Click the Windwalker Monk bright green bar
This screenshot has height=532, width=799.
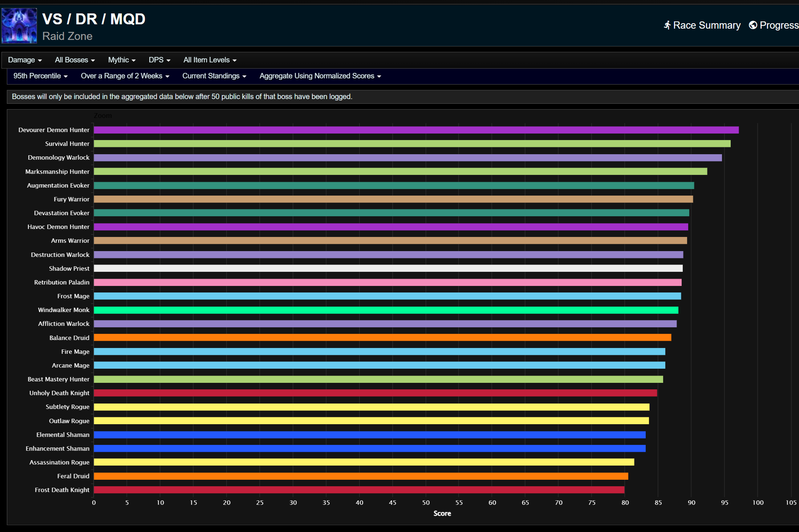pos(386,310)
